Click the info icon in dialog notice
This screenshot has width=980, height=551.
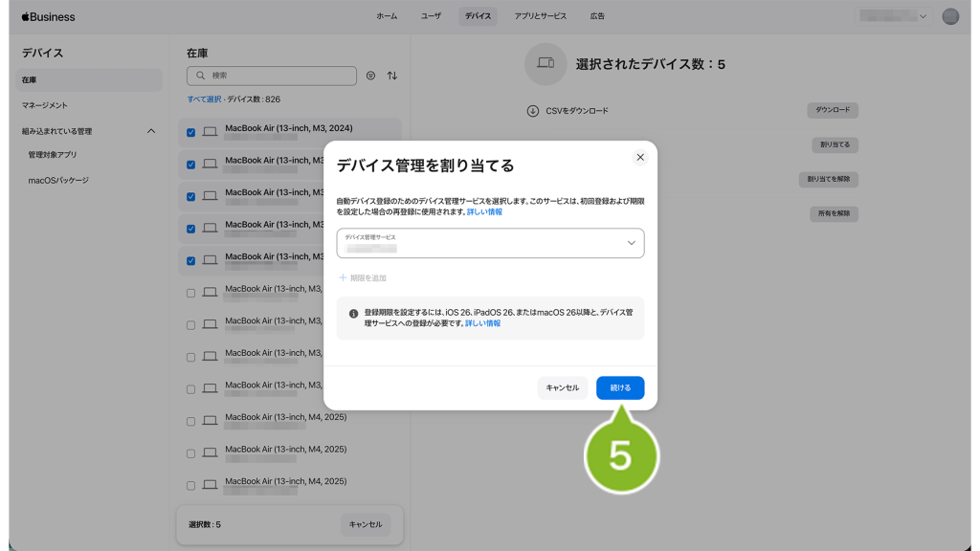(x=353, y=313)
